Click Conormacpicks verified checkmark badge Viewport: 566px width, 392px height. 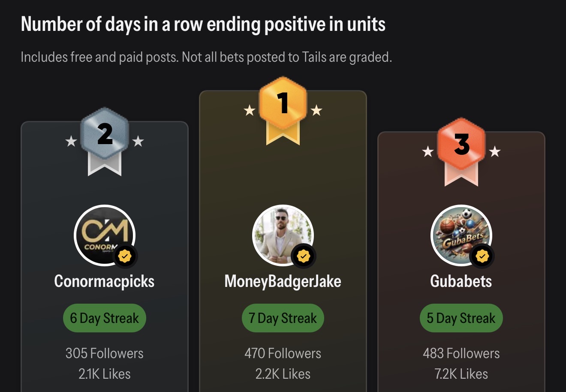pos(125,256)
